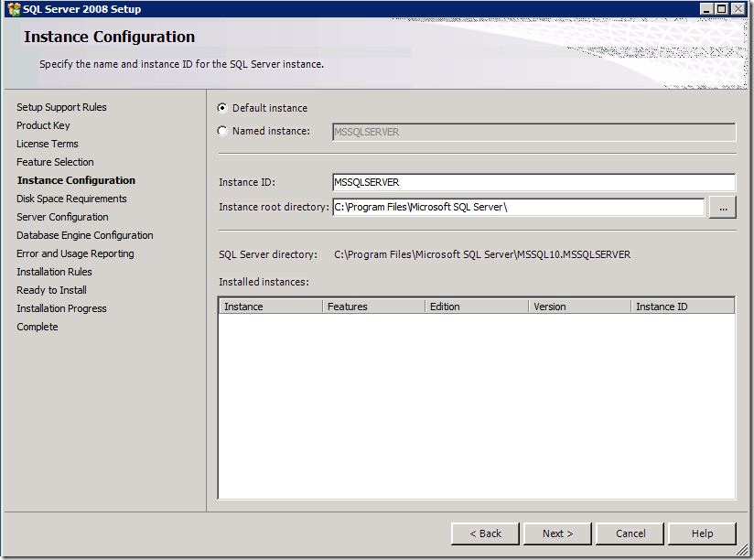Screen dimensions: 754x560
Task: Minimize the SQL Server 2008 Setup window
Action: pyautogui.click(x=706, y=8)
